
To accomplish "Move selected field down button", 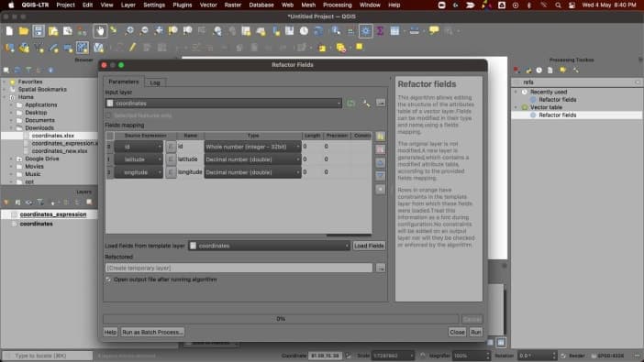I will 381,176.
